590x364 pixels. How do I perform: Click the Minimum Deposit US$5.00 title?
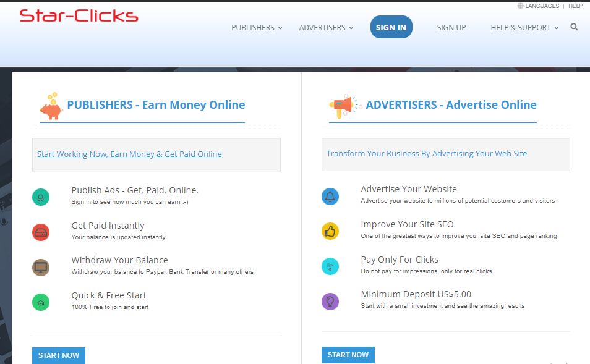pos(416,294)
